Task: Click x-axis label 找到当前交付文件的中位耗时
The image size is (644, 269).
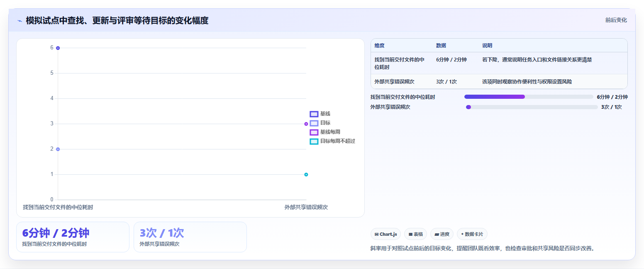Action: tap(58, 207)
